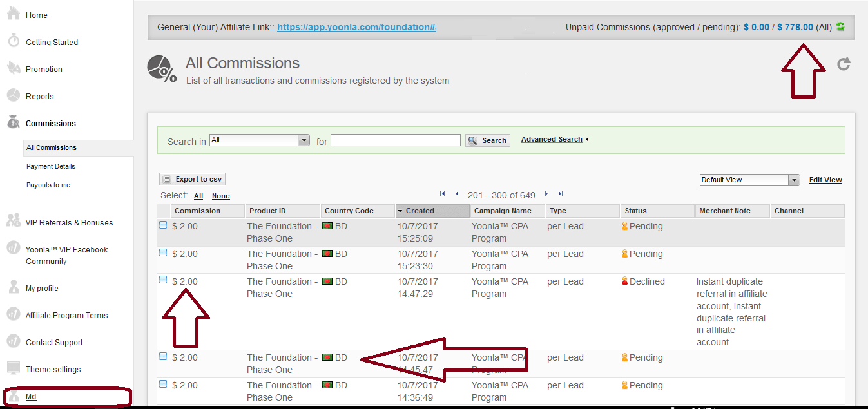The image size is (868, 409).
Task: Click the search text input field
Action: click(396, 140)
